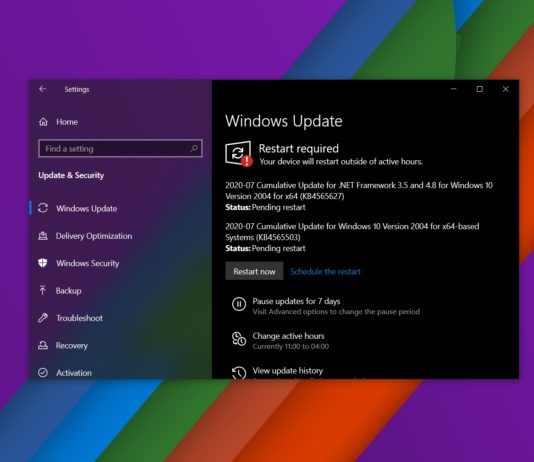The image size is (534, 462).
Task: Select the Windows Update sync icon
Action: (x=43, y=208)
